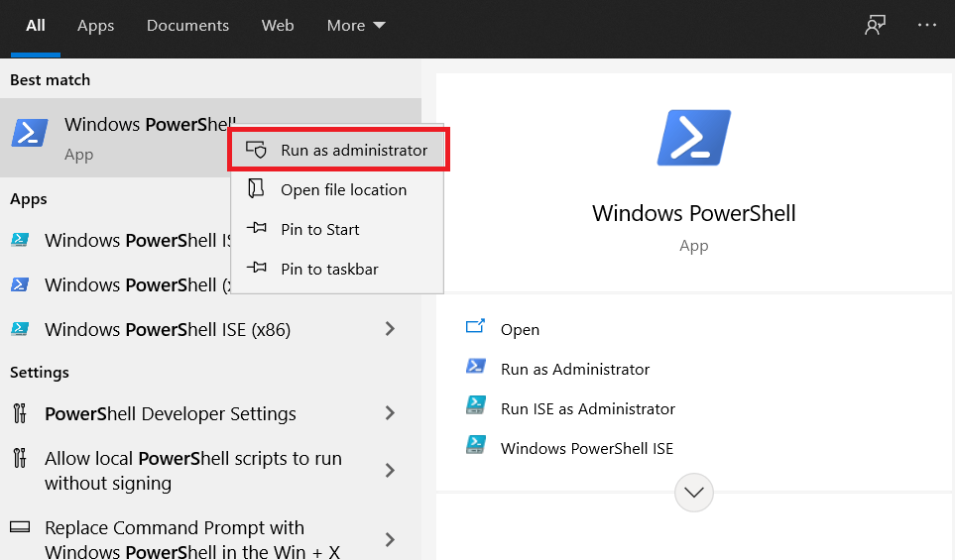Click the PowerShell icon beside Run as Administrator
The width and height of the screenshot is (955, 560).
[x=476, y=366]
